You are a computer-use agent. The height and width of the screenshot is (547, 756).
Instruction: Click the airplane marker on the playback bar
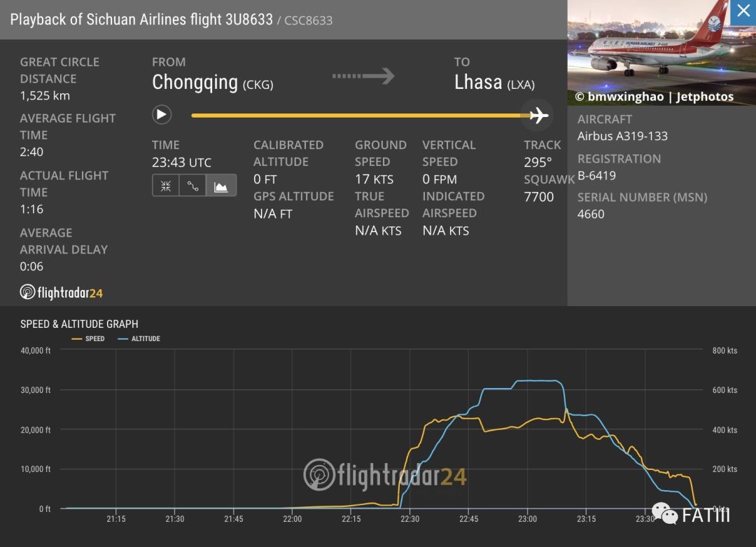(538, 115)
